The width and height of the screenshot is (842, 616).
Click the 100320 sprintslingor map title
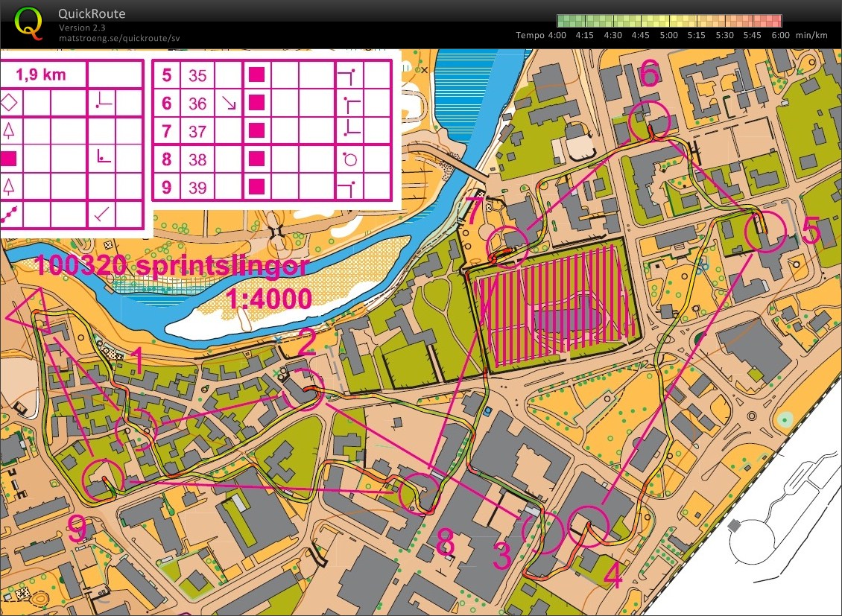(x=172, y=266)
